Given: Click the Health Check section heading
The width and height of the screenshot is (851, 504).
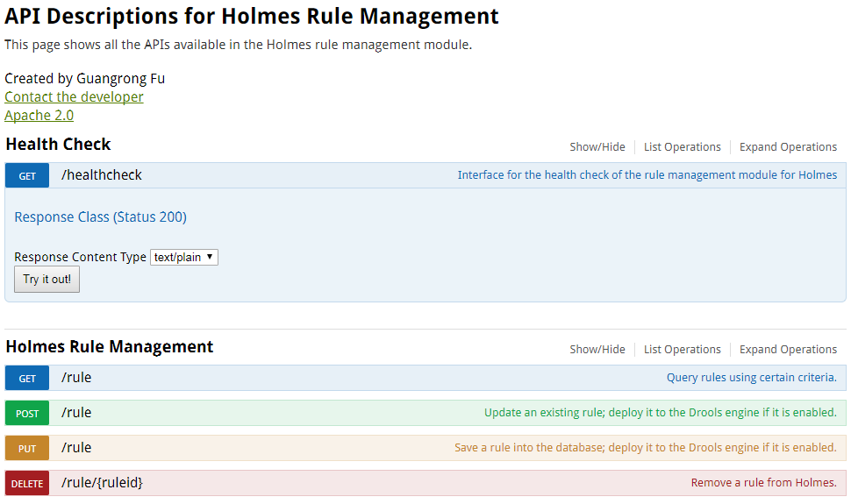Looking at the screenshot, I should 58,145.
